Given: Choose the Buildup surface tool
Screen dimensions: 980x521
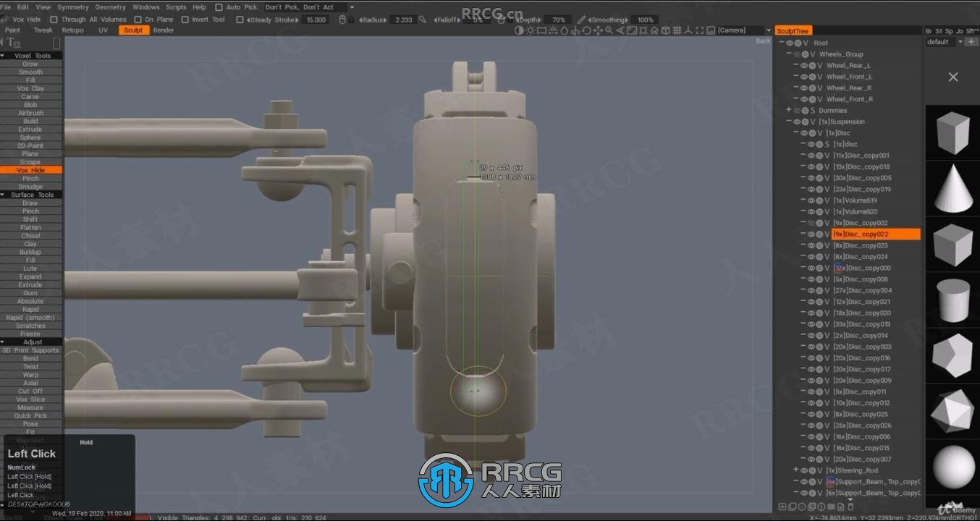Looking at the screenshot, I should point(30,252).
